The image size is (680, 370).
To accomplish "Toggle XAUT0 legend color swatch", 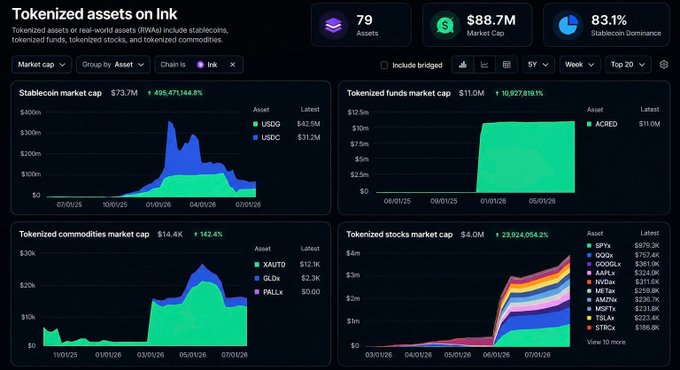I will [257, 265].
